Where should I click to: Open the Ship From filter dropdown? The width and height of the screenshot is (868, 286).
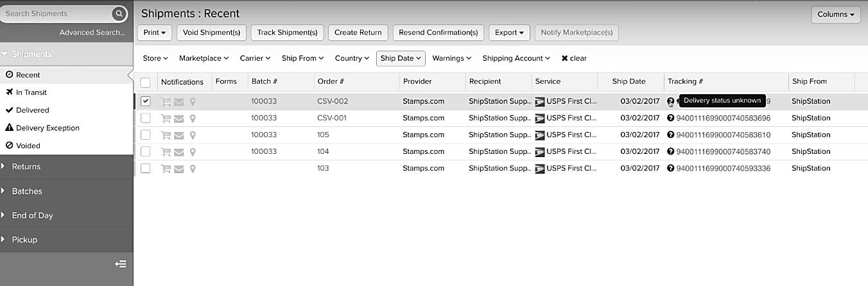pos(303,58)
